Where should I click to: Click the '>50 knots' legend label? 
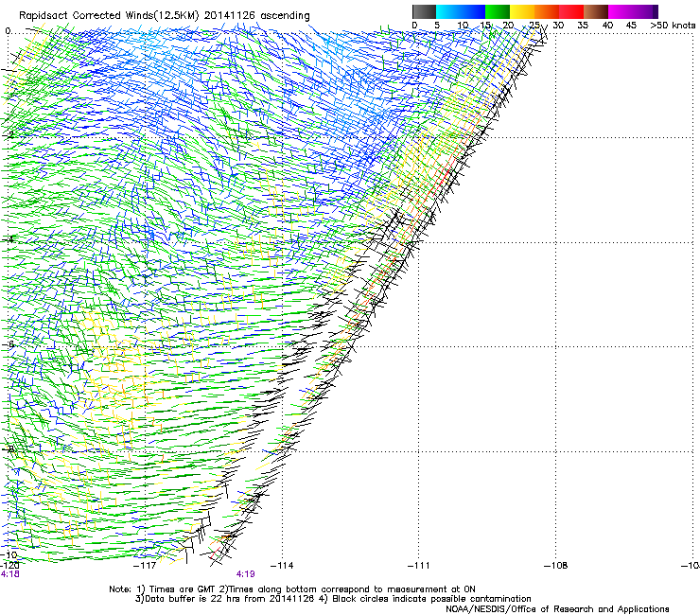673,26
